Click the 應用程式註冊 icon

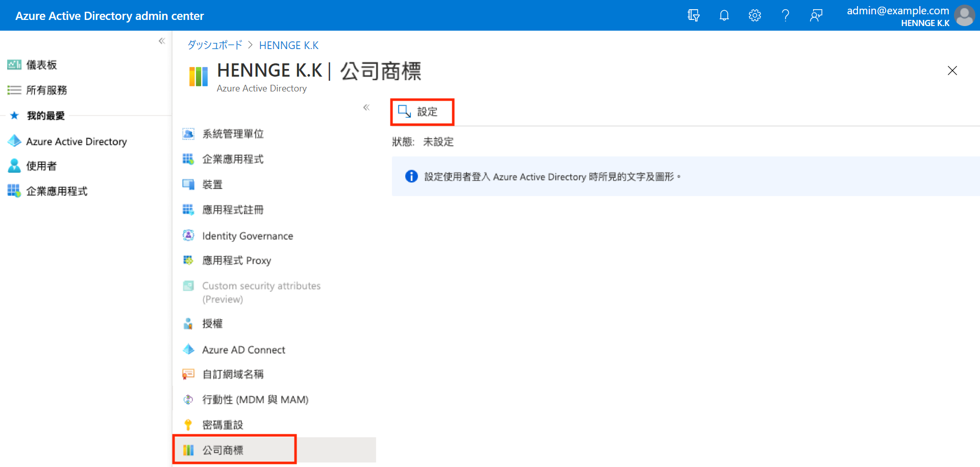pyautogui.click(x=188, y=209)
